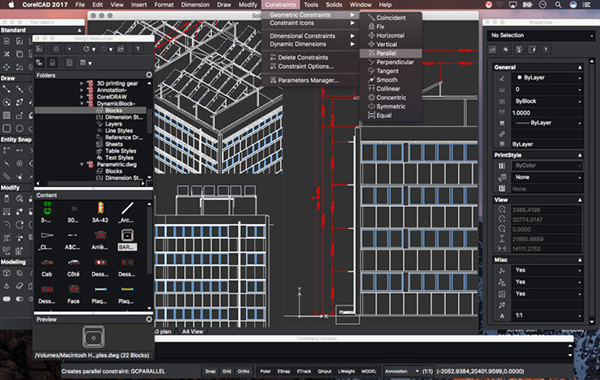Expand the 3D printing gear folder
The height and width of the screenshot is (380, 600).
tap(82, 83)
